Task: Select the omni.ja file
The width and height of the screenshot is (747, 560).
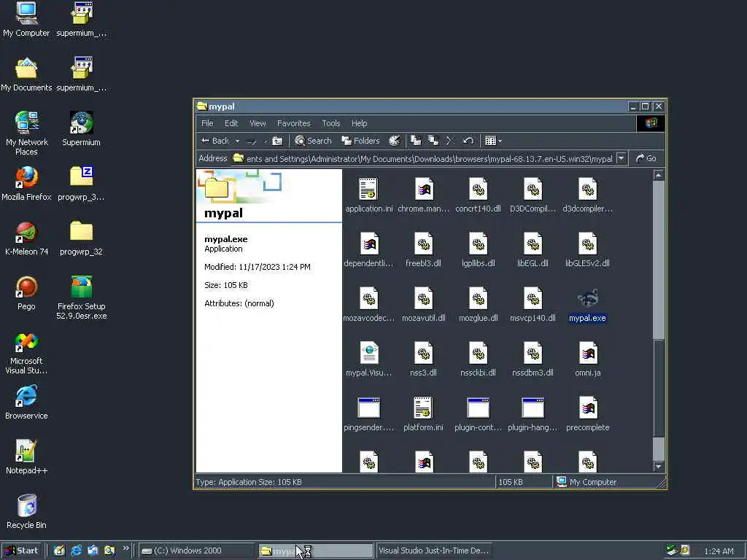Action: 587,359
